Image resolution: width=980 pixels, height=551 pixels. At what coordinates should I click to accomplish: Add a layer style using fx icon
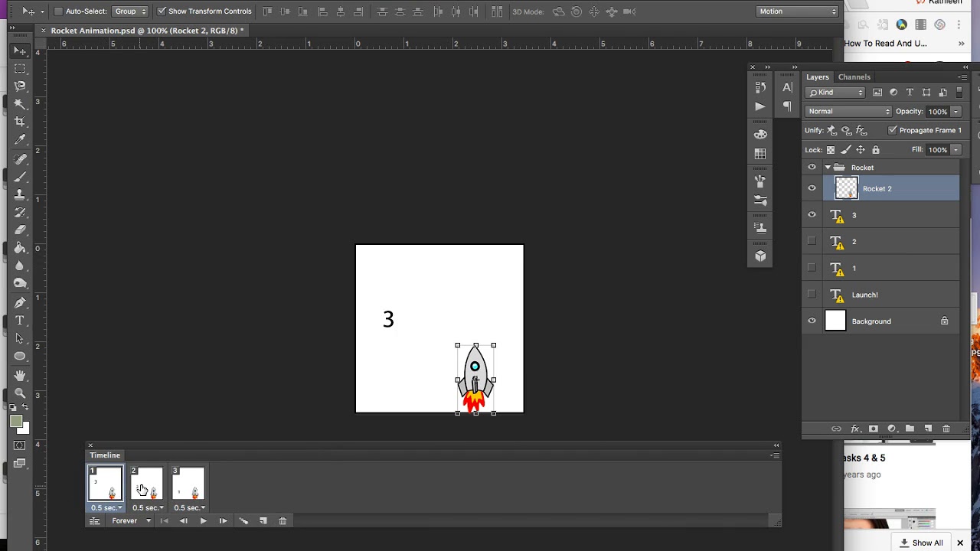(x=855, y=429)
